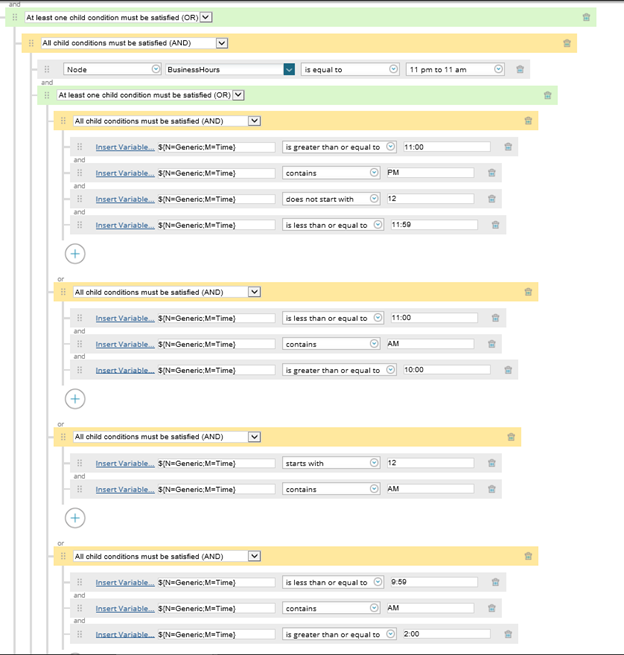Delete the first AND group below top OR
The image size is (624, 655).
(x=567, y=43)
